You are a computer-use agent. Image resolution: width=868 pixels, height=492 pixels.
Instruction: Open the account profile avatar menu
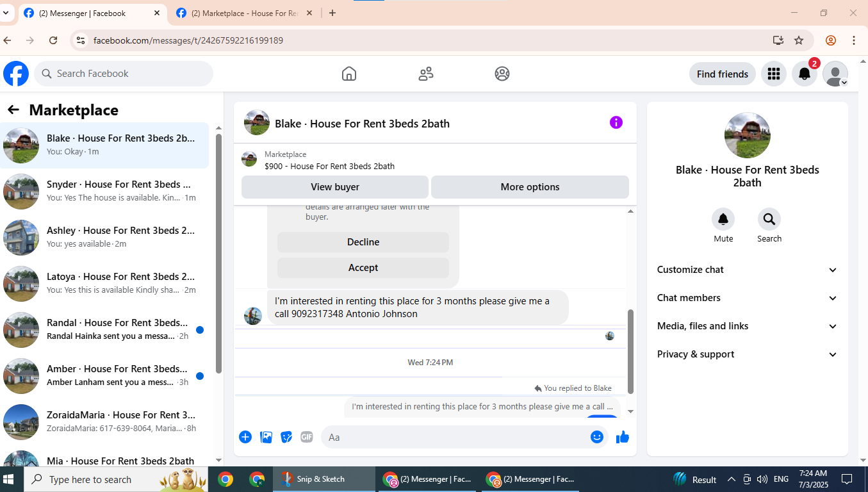(835, 74)
